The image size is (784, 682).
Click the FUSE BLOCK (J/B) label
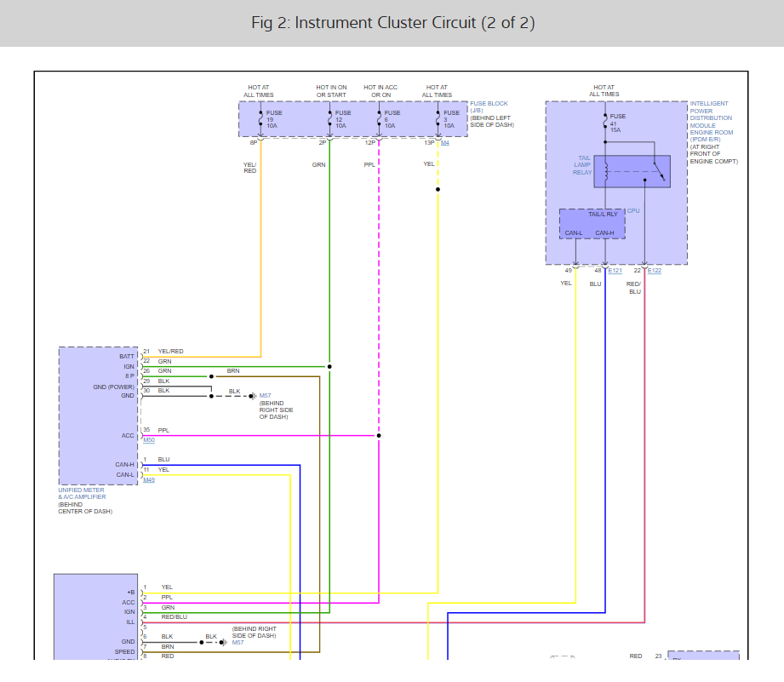[x=489, y=106]
